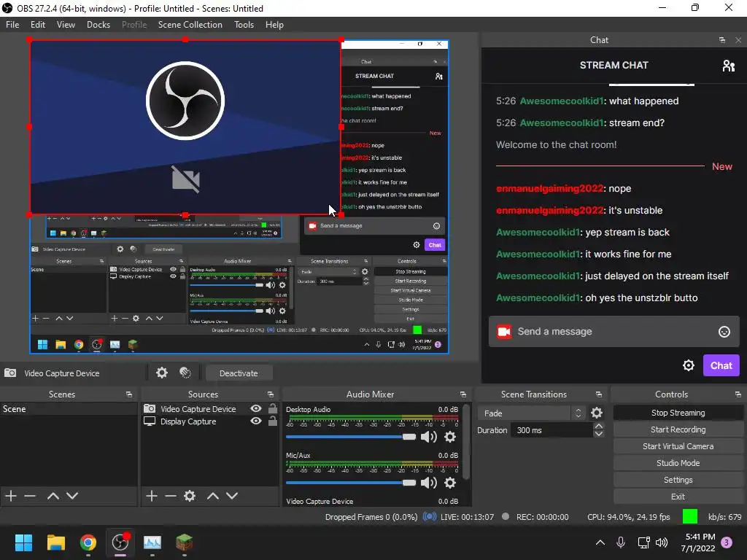Viewport: 747px width, 560px height.
Task: Click the taskbar microphone tray icon
Action: pyautogui.click(x=620, y=542)
